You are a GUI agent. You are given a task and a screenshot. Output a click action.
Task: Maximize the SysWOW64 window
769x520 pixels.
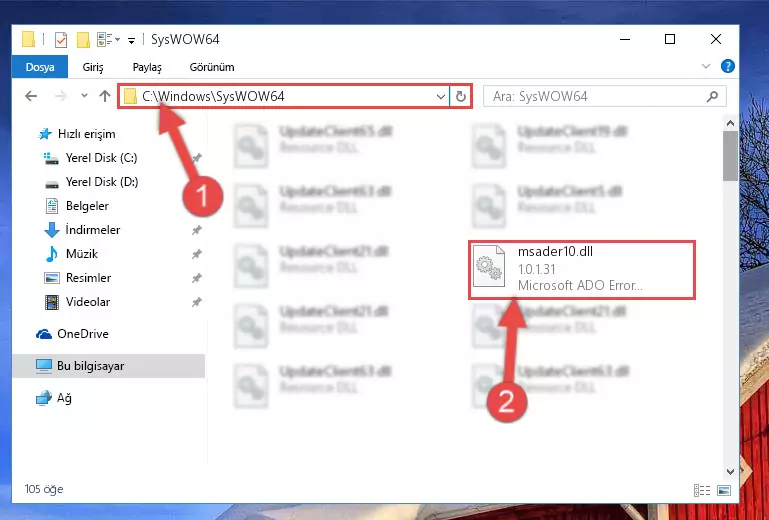pyautogui.click(x=670, y=39)
